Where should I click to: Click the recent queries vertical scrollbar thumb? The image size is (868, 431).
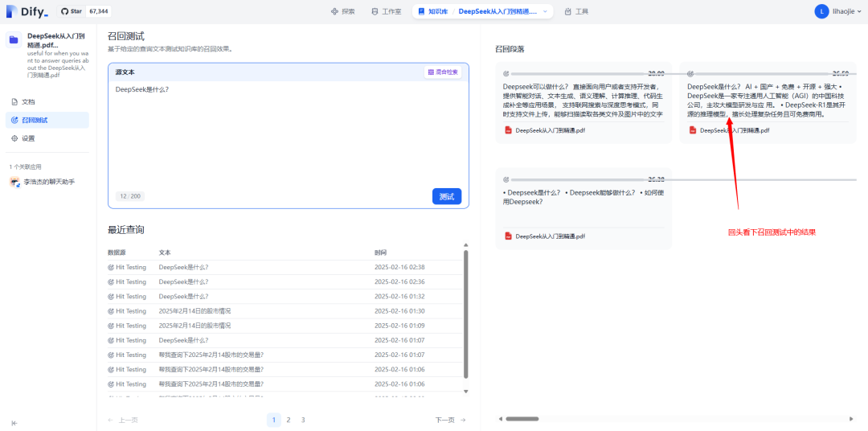[466, 314]
